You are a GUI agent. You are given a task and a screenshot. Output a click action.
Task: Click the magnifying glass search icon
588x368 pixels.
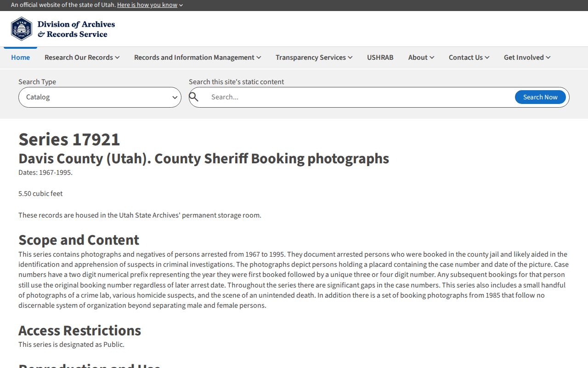pos(194,97)
